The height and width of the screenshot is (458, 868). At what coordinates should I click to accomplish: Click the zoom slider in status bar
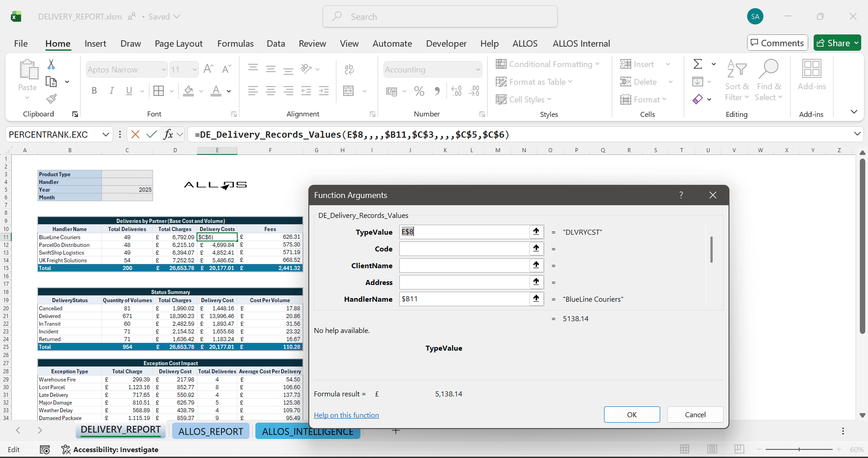coord(799,449)
